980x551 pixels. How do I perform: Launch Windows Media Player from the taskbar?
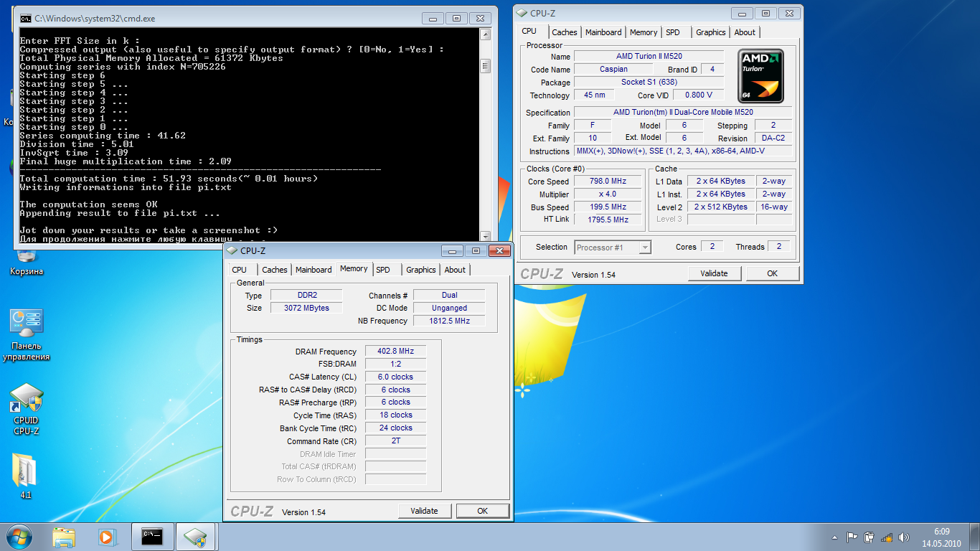pos(107,537)
